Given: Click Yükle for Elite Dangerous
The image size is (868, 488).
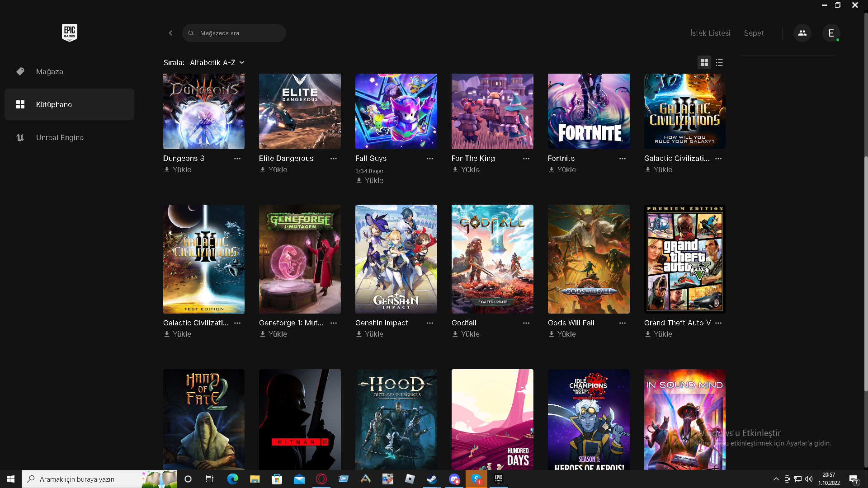Looking at the screenshot, I should tap(273, 169).
